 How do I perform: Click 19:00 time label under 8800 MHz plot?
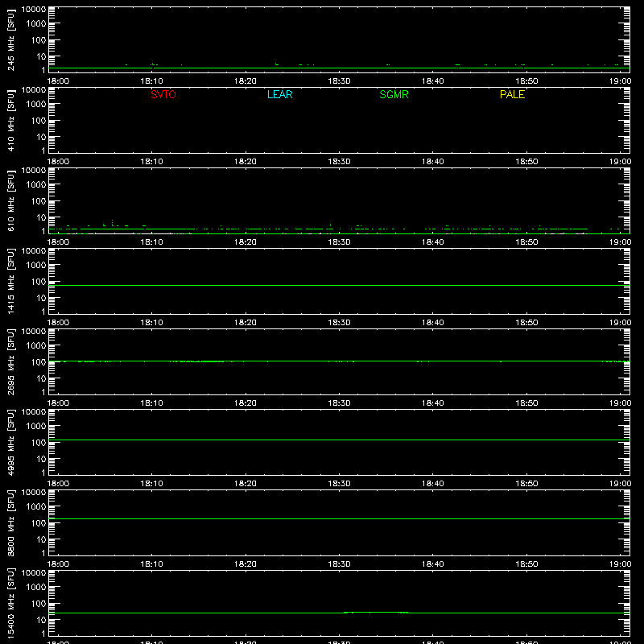(620, 564)
